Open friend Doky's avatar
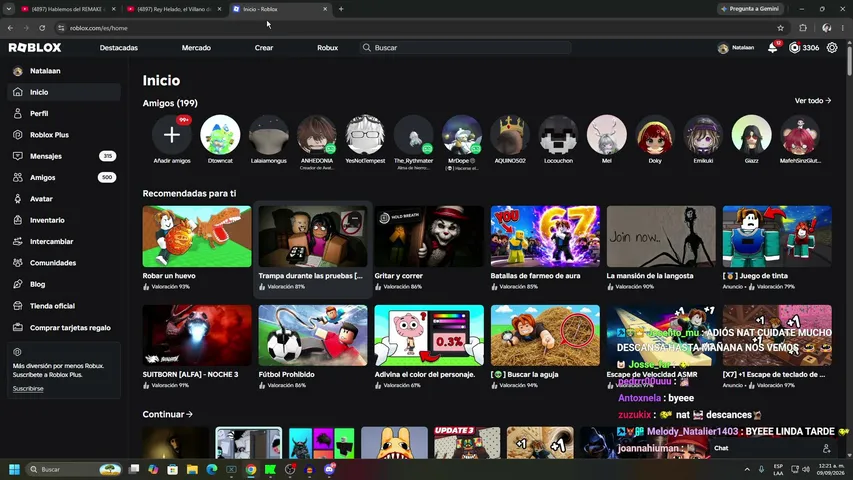Image resolution: width=853 pixels, height=480 pixels. click(655, 134)
